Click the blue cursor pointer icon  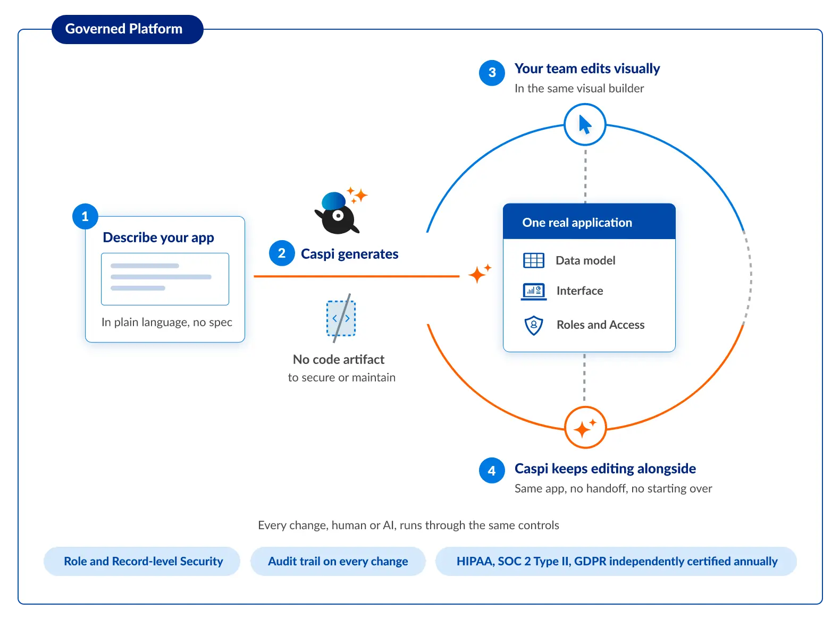pyautogui.click(x=585, y=125)
